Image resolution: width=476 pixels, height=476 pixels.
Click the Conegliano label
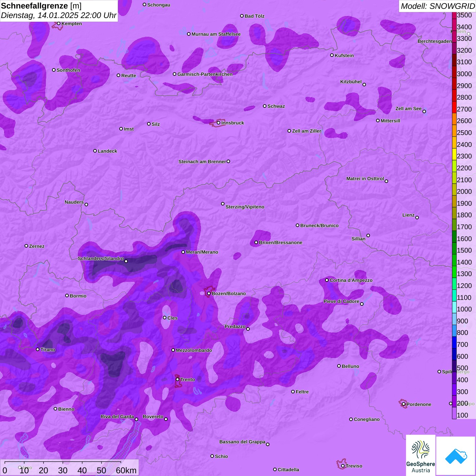tap(367, 419)
